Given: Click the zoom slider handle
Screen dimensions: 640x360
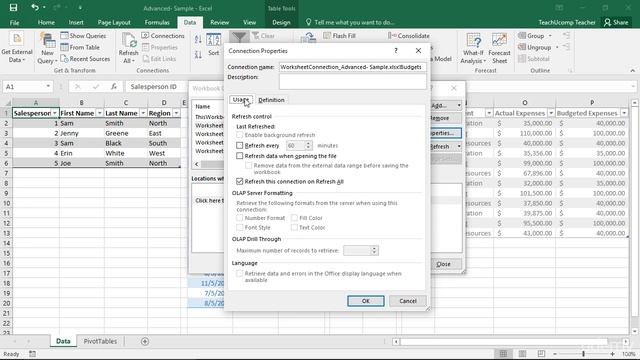Looking at the screenshot, I should point(583,354).
